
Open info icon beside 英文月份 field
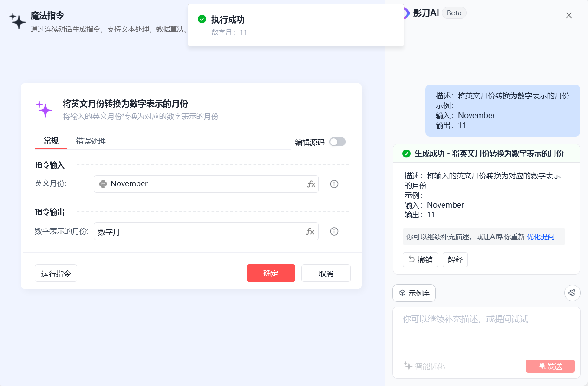tap(334, 184)
